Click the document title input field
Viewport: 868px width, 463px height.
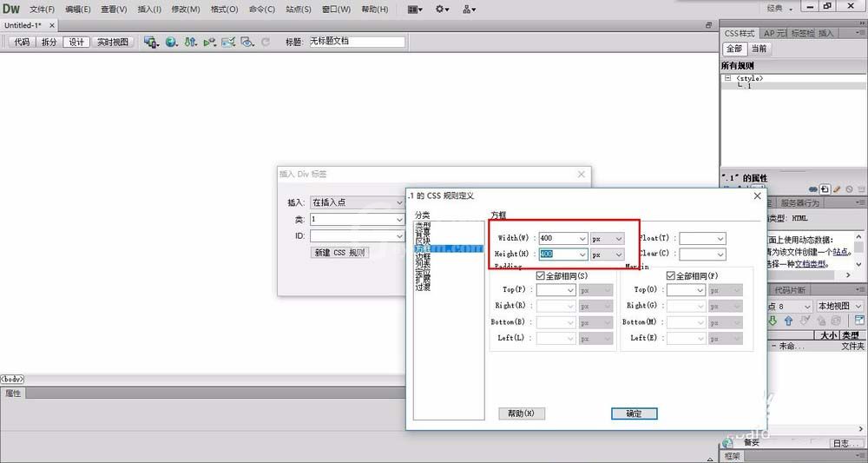click(x=357, y=42)
